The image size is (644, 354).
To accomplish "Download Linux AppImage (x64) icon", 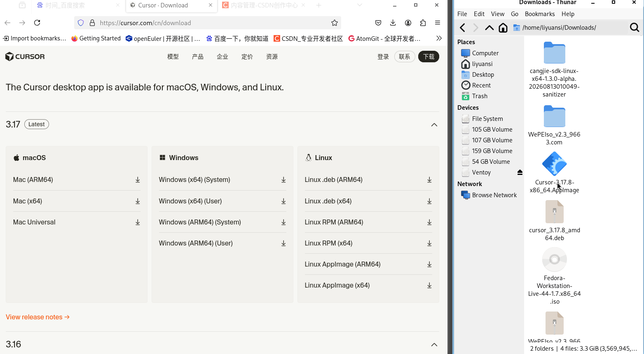I will (x=429, y=286).
